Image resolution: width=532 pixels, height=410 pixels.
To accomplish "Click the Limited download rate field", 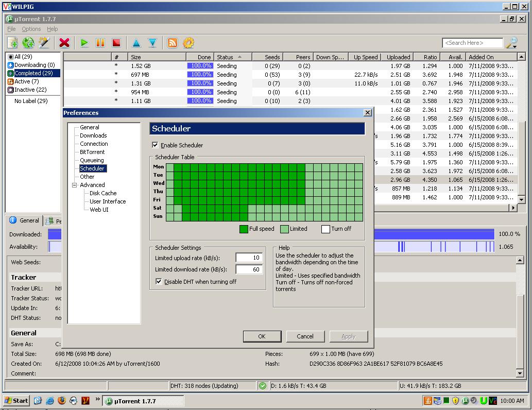I will [249, 269].
